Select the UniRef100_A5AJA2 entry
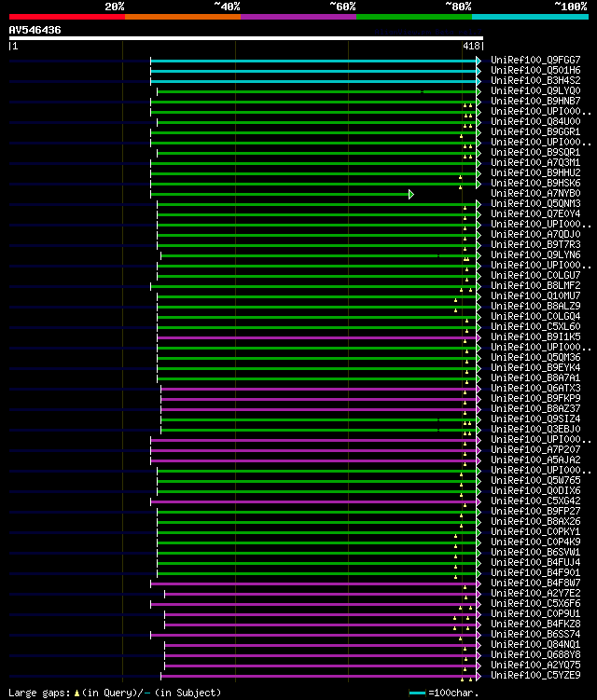 point(535,460)
